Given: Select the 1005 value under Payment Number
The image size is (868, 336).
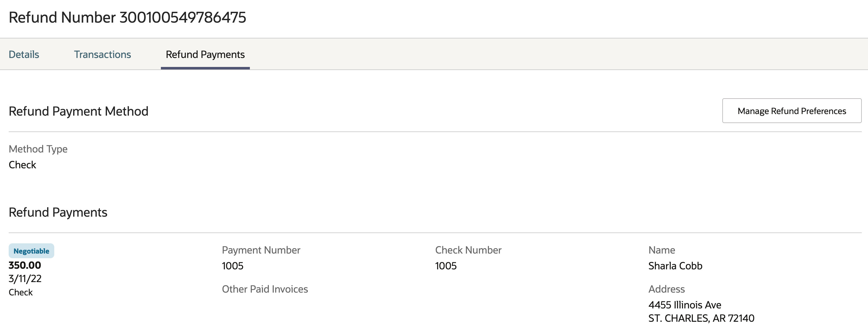Looking at the screenshot, I should pos(232,266).
